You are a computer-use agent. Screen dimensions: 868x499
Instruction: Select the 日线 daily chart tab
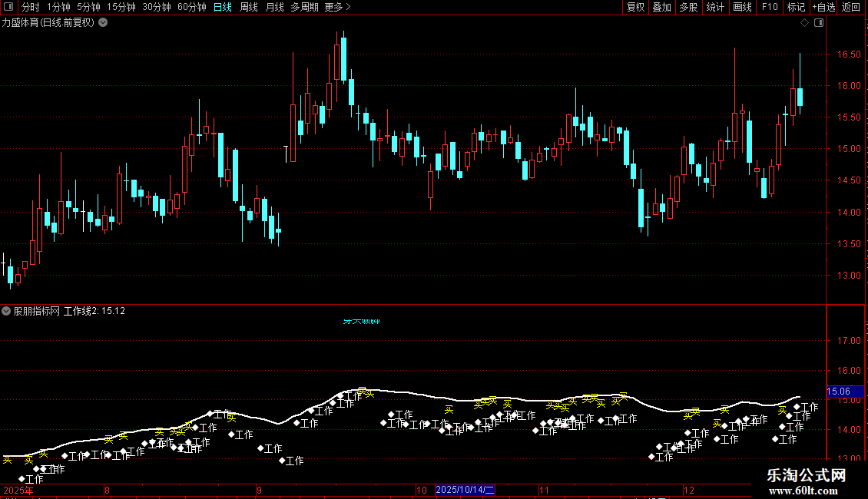point(223,7)
